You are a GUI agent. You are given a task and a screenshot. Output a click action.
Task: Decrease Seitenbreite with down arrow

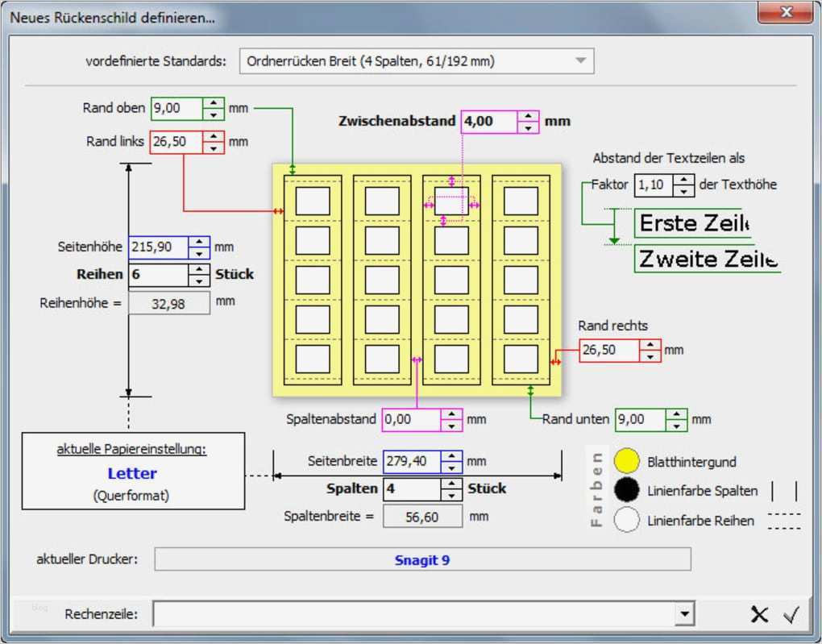pyautogui.click(x=451, y=467)
